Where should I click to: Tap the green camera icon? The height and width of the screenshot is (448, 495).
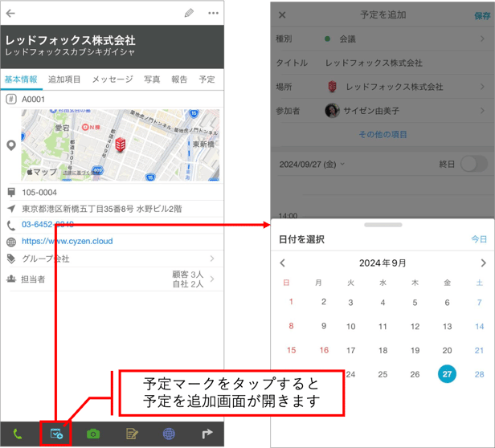tap(93, 434)
